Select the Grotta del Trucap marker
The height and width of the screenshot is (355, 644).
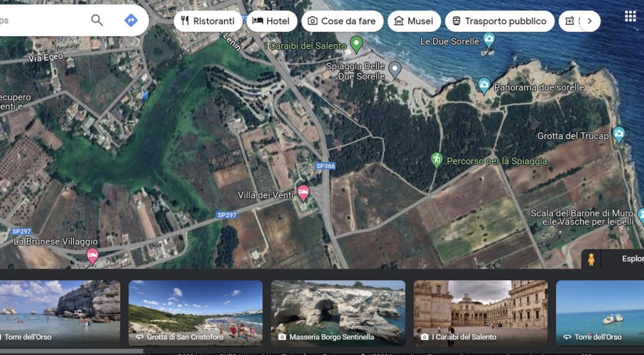pyautogui.click(x=619, y=135)
